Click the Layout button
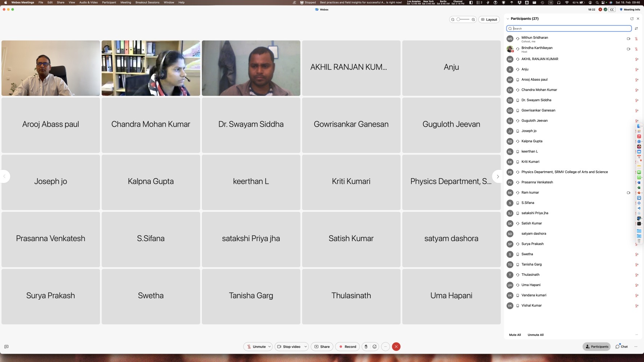This screenshot has width=644, height=362. coord(489,20)
